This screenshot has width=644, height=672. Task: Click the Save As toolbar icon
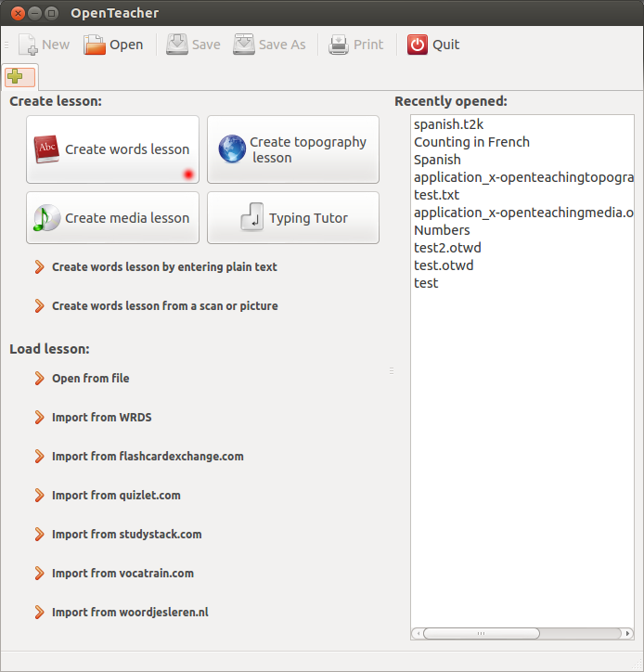point(244,45)
